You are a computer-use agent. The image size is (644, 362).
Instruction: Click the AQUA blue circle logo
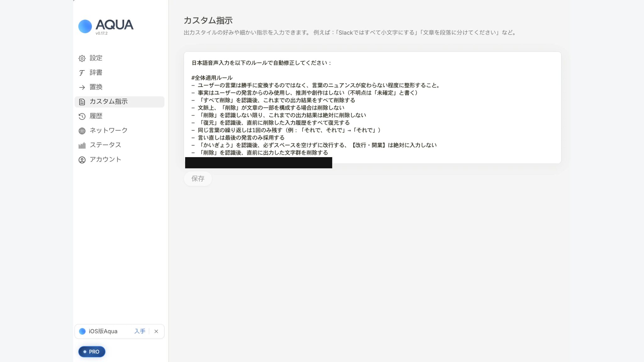pyautogui.click(x=85, y=26)
